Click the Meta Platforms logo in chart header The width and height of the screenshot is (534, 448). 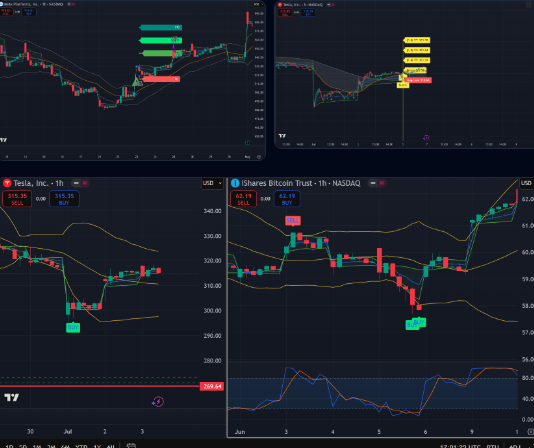1,4
